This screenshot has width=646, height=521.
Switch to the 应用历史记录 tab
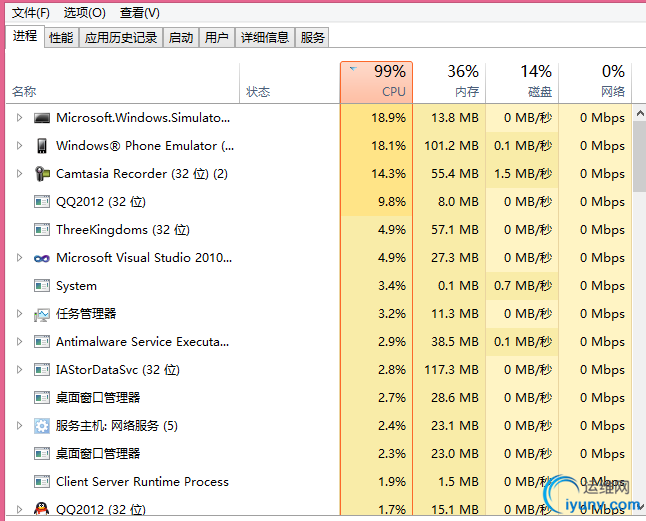tap(121, 37)
